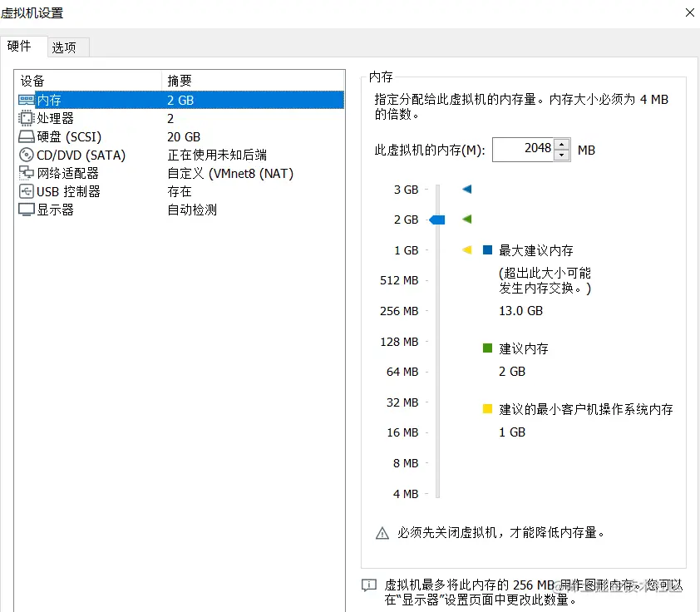Click the yellow triangle marker for minimum memory
The image size is (700, 612).
click(466, 249)
